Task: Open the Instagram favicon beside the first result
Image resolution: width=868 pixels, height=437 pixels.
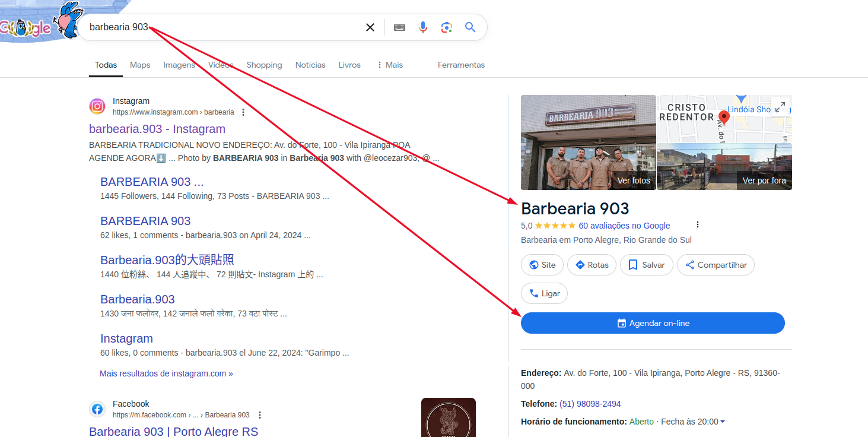Action: (97, 106)
